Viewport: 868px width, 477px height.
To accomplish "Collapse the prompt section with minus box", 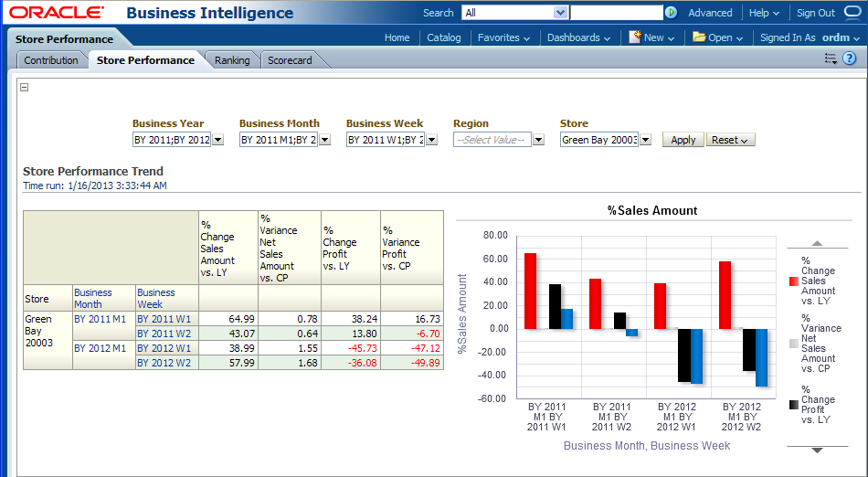I will click(25, 87).
